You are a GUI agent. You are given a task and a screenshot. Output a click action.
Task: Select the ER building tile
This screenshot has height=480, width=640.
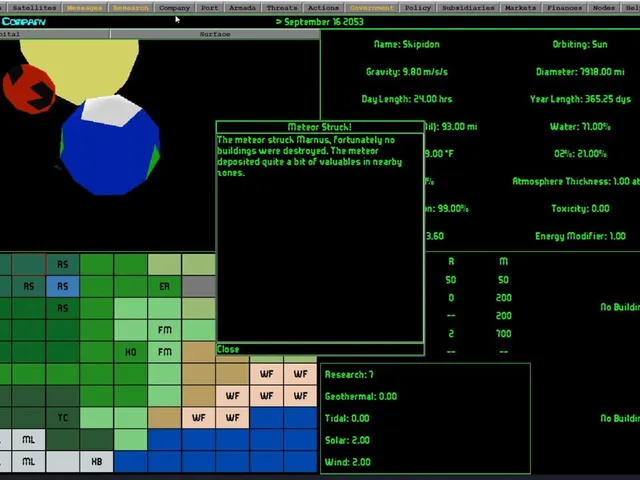[x=164, y=286]
